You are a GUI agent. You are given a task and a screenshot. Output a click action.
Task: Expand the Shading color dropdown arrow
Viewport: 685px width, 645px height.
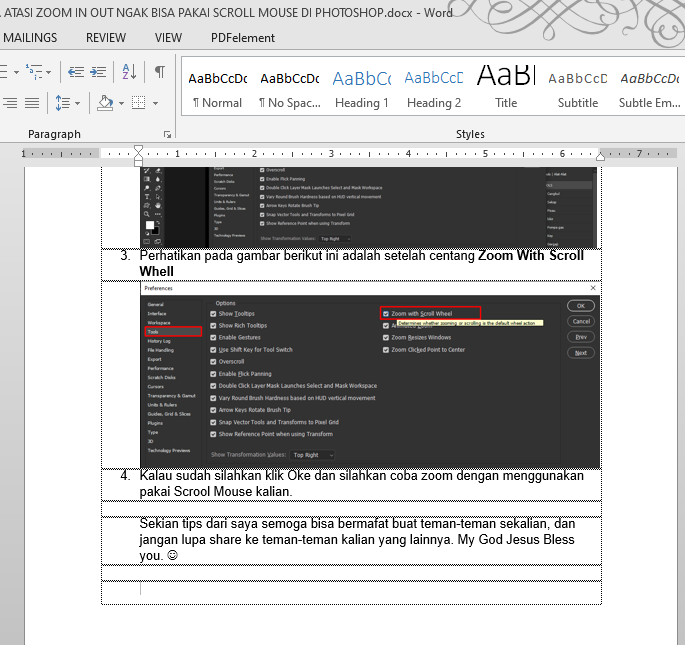(x=121, y=104)
